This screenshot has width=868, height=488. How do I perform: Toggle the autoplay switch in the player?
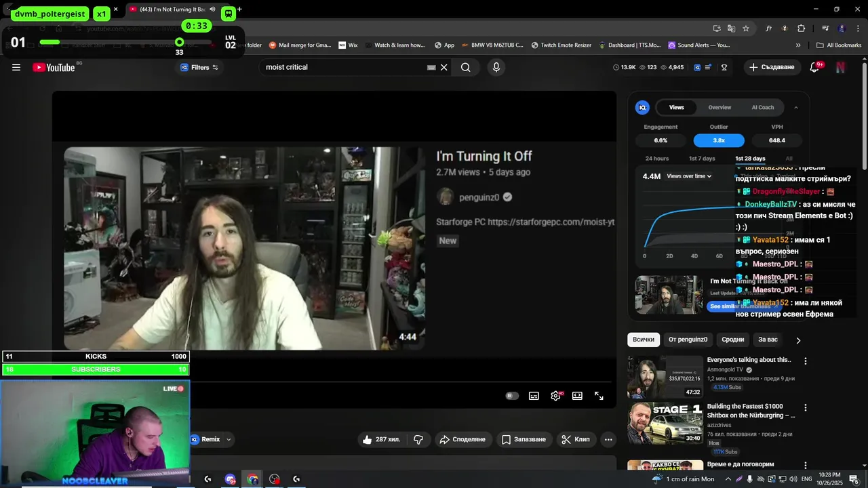coord(512,396)
